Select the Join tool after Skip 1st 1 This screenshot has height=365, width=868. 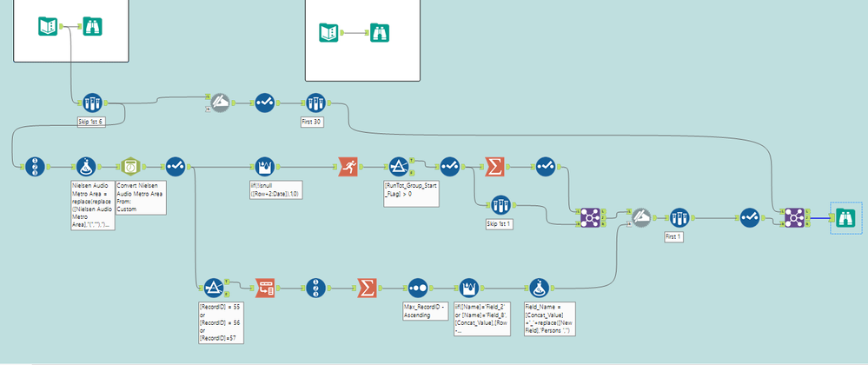590,217
